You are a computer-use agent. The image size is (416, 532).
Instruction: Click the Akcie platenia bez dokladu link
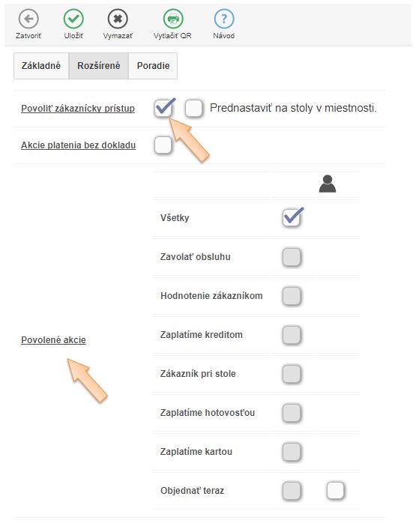tap(79, 145)
